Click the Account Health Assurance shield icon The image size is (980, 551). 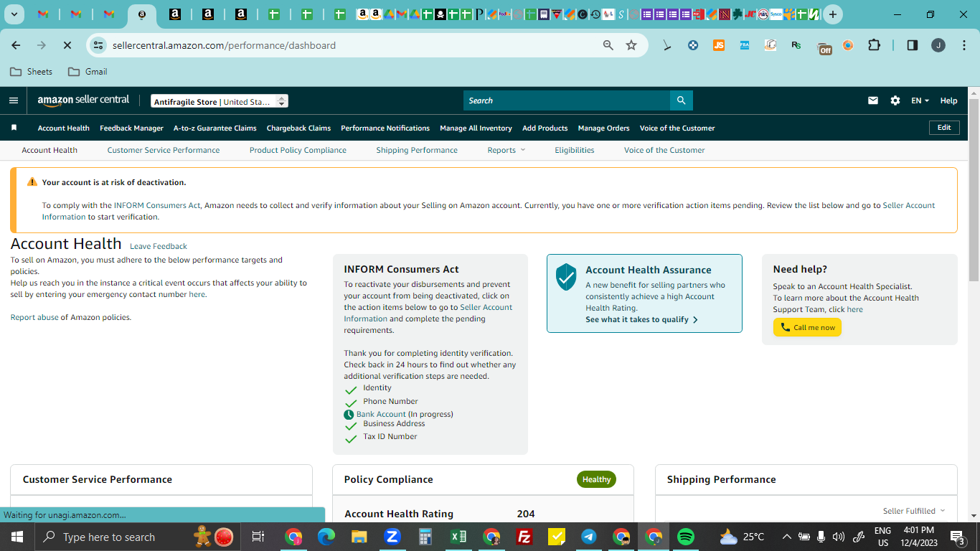566,276
